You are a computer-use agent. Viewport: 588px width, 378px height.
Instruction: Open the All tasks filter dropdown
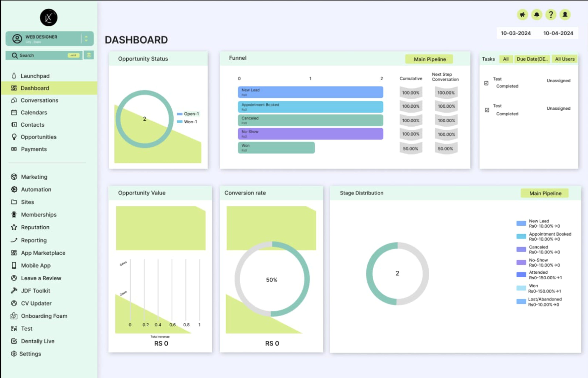click(506, 59)
